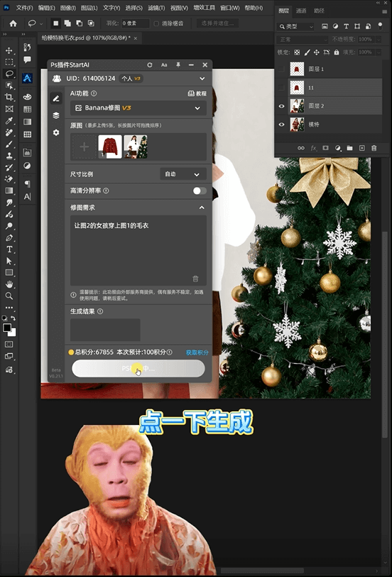Open the 填充 fill dropdown arrow
Viewport: 392px width, 577px height.
click(379, 53)
